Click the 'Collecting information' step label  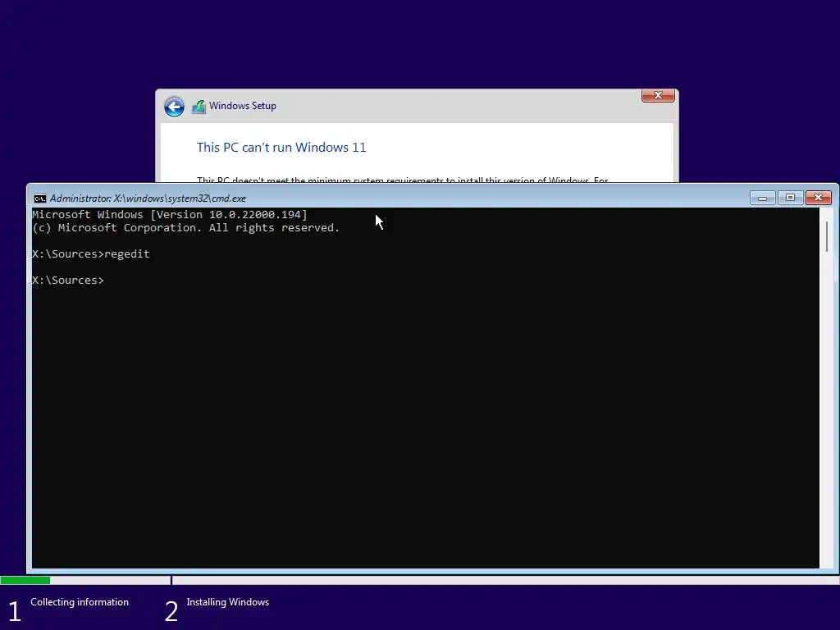click(x=80, y=602)
